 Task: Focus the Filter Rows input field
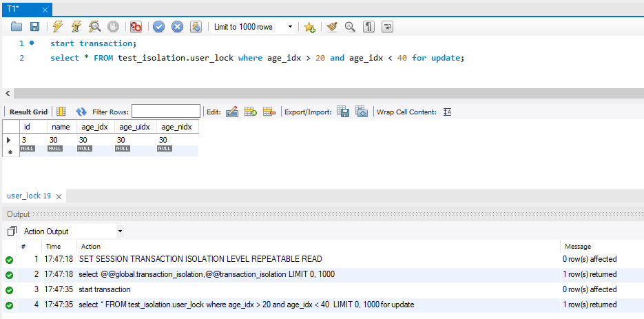click(166, 111)
